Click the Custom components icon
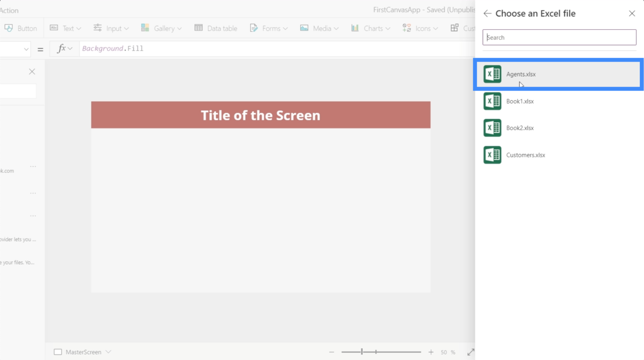The width and height of the screenshot is (644, 360). pos(455,28)
